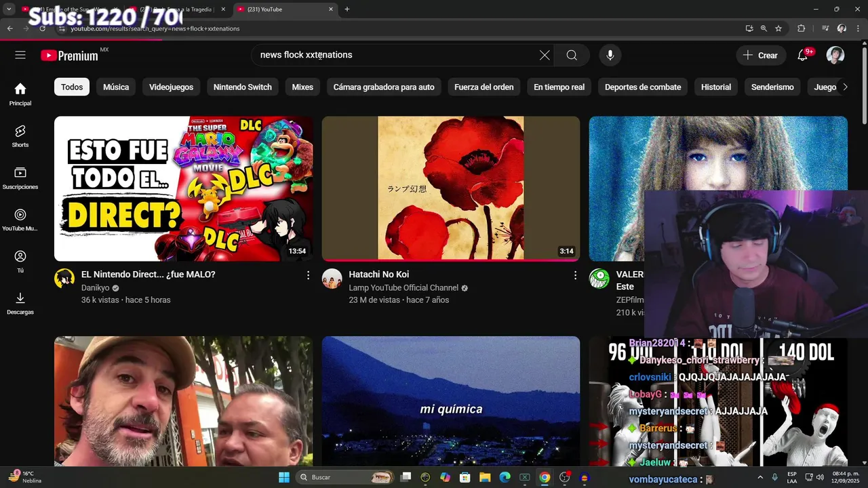This screenshot has height=488, width=868.
Task: Select the Senderismo filter chip
Action: point(772,87)
